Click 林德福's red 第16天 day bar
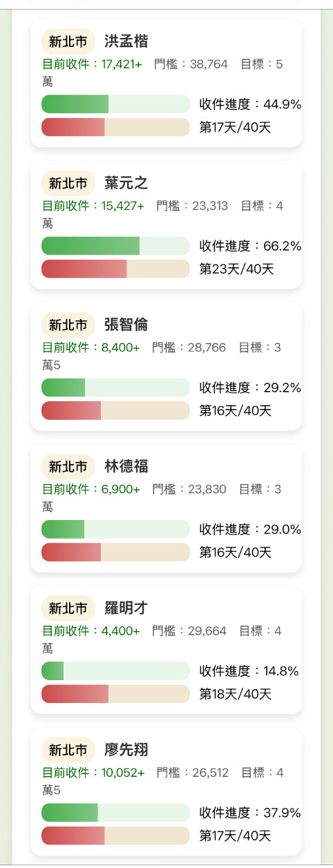The image size is (333, 868). tap(115, 552)
